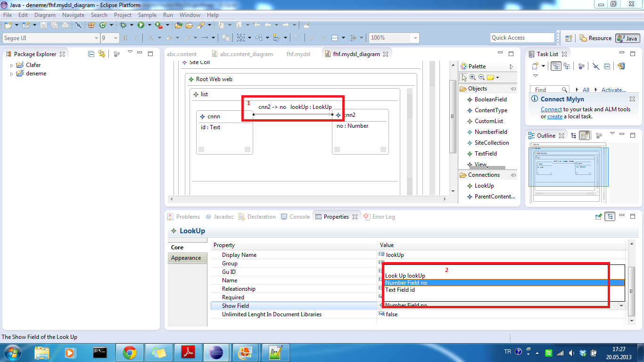Click the New Java Class icon
The image size is (644, 362).
[103, 25]
